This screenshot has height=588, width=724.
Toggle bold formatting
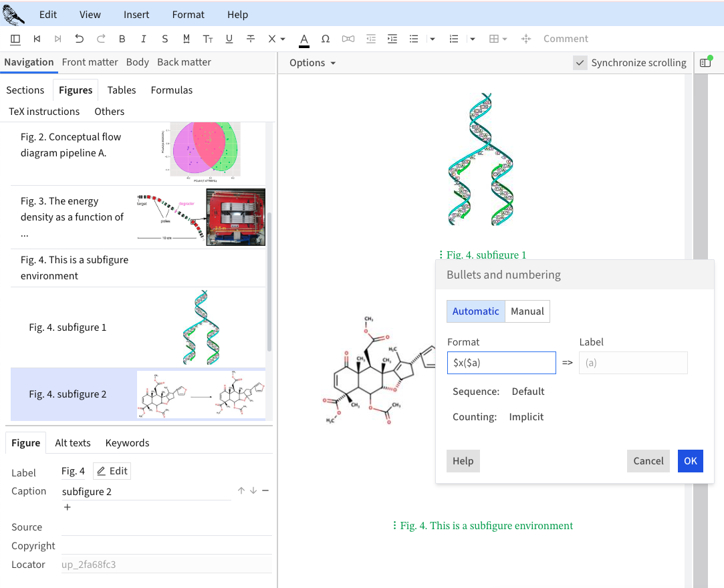point(122,39)
